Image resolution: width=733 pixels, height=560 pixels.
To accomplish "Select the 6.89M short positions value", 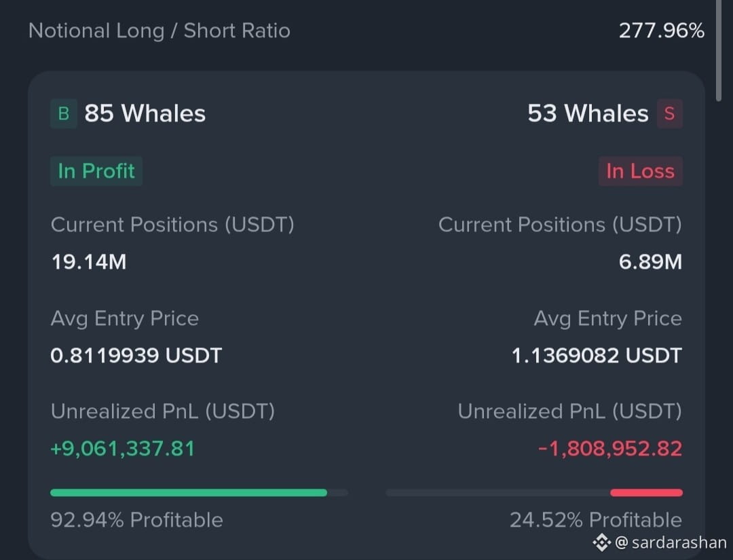I will click(x=650, y=262).
